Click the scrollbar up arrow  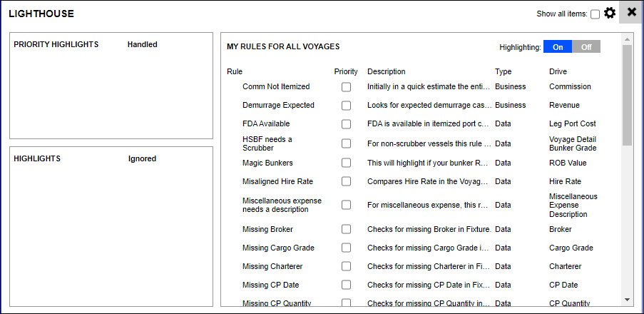[x=627, y=39]
